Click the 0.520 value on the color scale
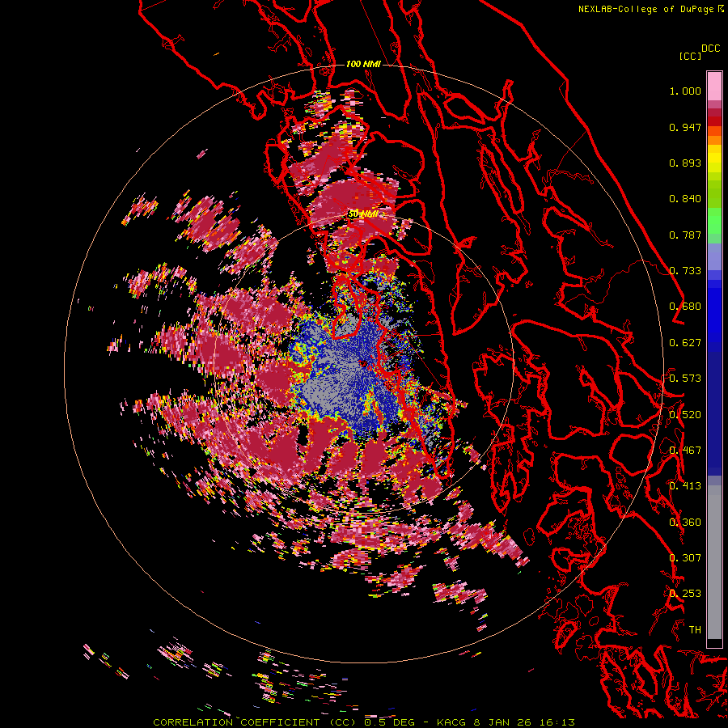 [x=685, y=415]
